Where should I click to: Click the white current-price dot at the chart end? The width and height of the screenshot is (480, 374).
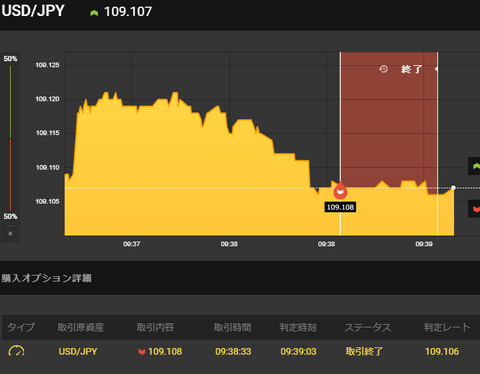[453, 188]
